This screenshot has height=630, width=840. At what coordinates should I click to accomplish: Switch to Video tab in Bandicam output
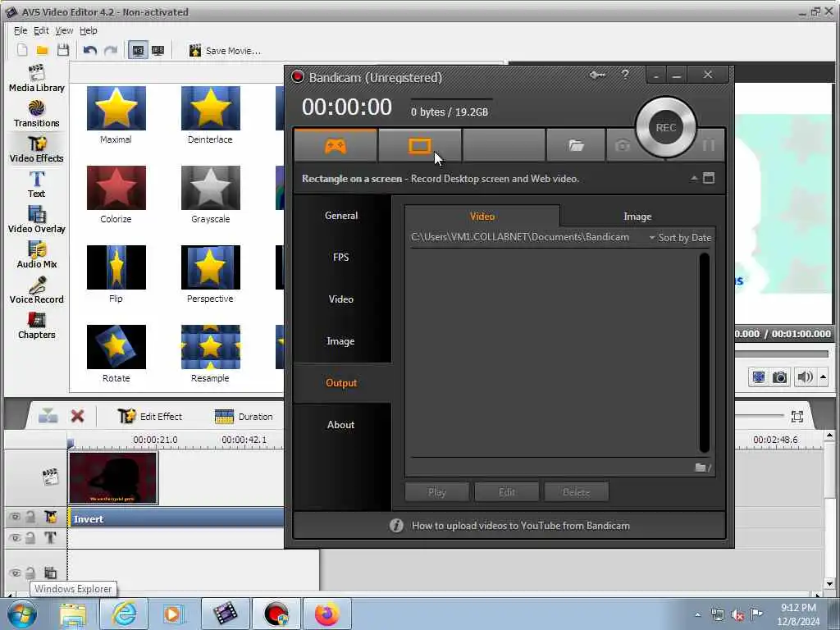(x=482, y=216)
